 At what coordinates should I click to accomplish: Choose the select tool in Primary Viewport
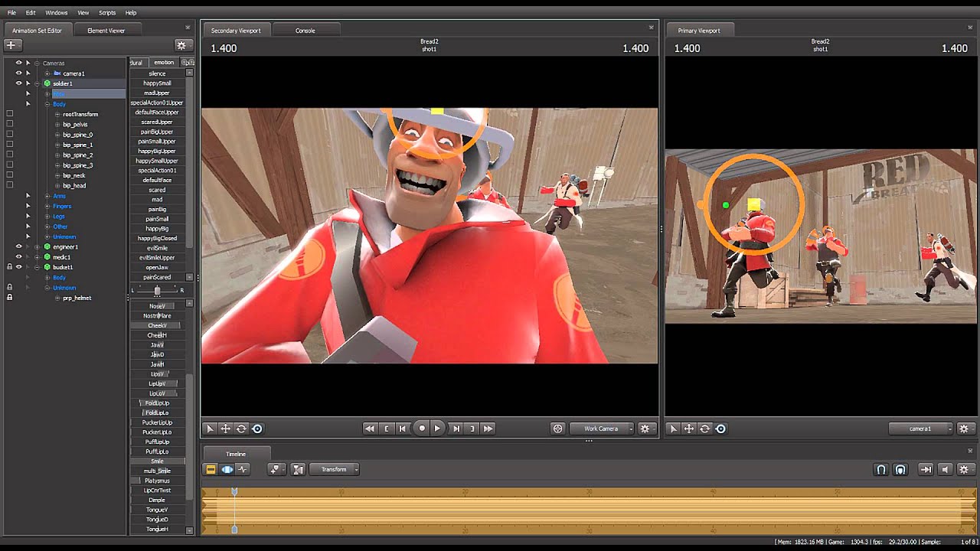click(x=674, y=429)
